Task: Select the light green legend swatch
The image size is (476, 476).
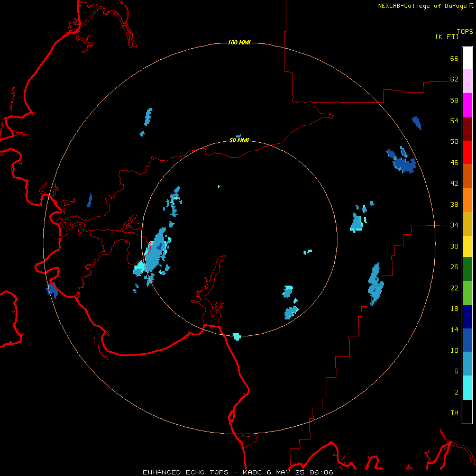Action: [x=467, y=293]
